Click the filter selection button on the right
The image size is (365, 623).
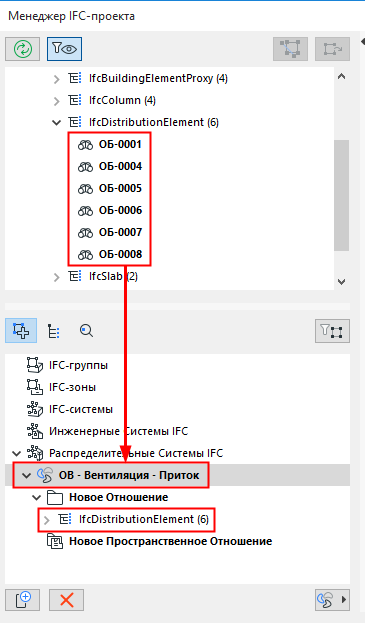(332, 331)
